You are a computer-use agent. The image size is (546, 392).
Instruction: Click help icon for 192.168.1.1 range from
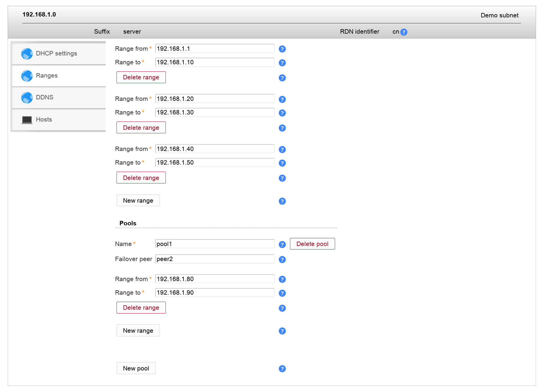point(282,49)
